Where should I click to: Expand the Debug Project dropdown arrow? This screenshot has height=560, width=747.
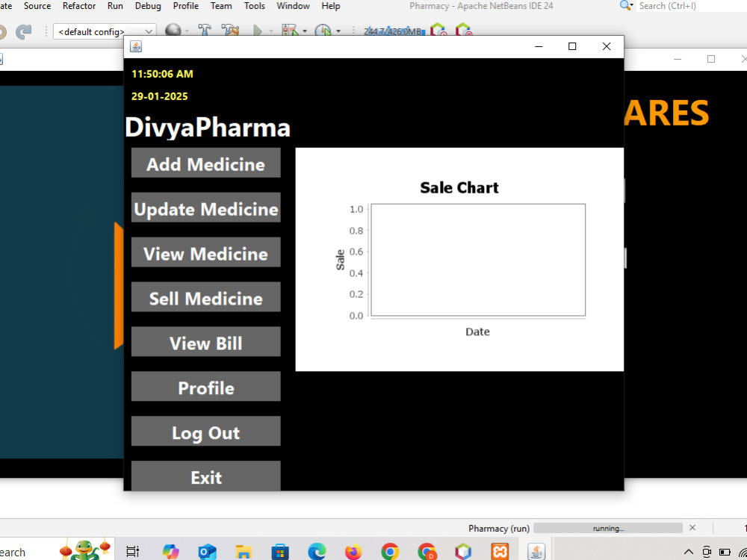coord(305,31)
